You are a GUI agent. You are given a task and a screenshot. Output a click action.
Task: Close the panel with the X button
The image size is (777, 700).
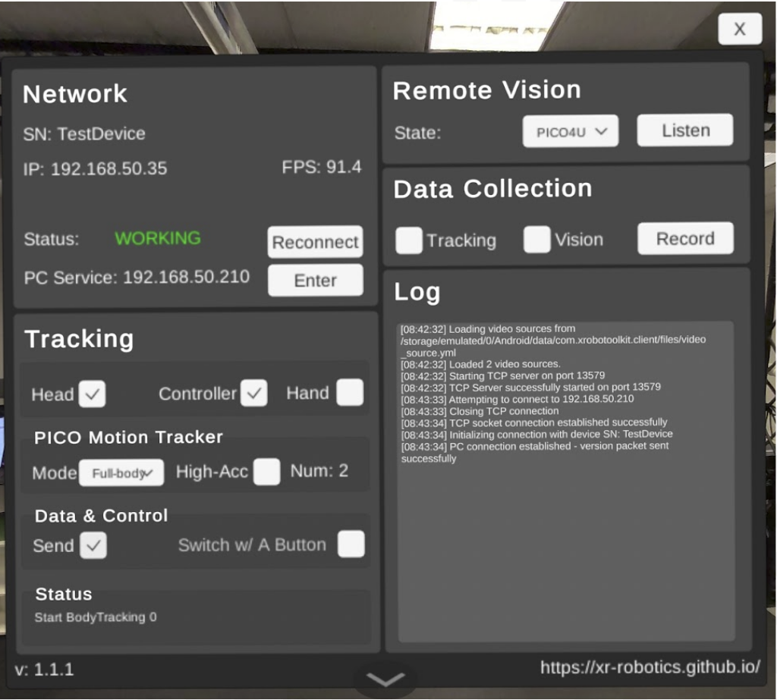(739, 30)
